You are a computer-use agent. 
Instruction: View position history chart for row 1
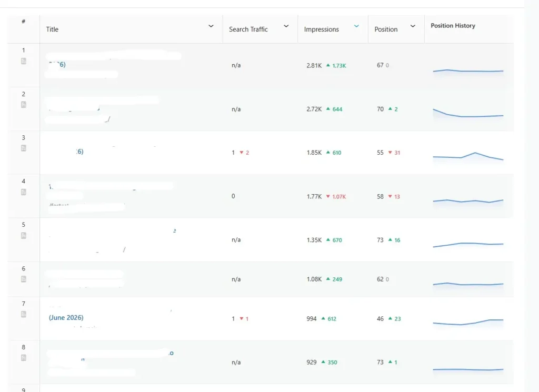coord(468,71)
